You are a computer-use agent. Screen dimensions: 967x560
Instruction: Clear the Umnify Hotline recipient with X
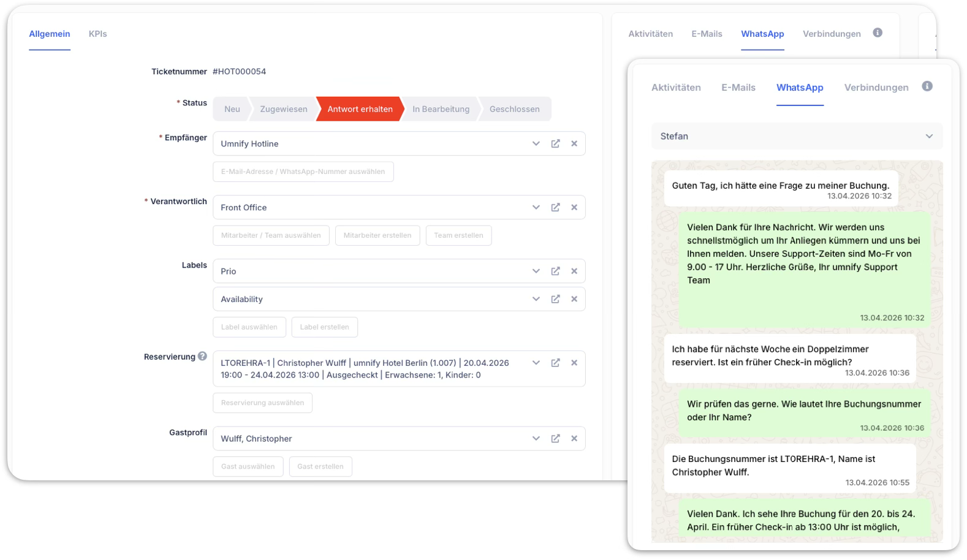coord(574,143)
